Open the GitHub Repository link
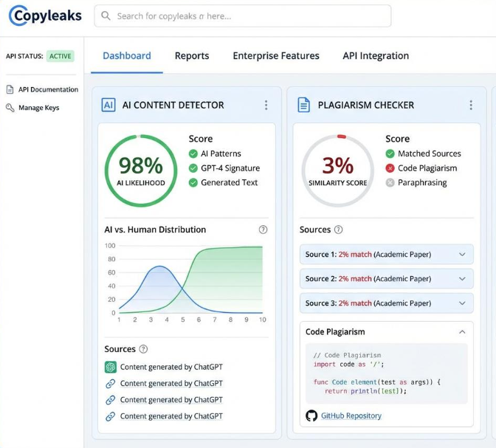This screenshot has width=496, height=448. pyautogui.click(x=351, y=416)
